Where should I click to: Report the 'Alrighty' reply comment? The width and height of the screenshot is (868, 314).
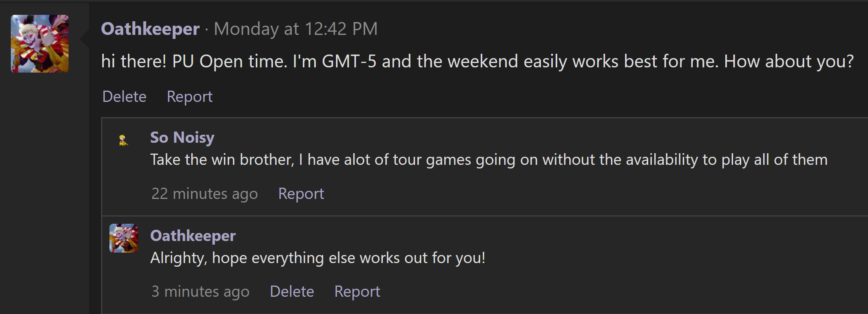pyautogui.click(x=357, y=292)
